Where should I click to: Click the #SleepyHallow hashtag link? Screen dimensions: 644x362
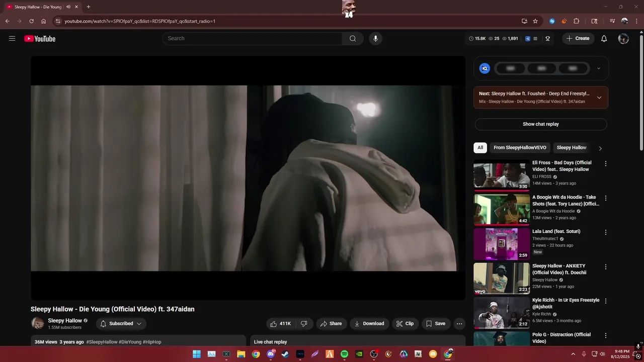pyautogui.click(x=102, y=342)
